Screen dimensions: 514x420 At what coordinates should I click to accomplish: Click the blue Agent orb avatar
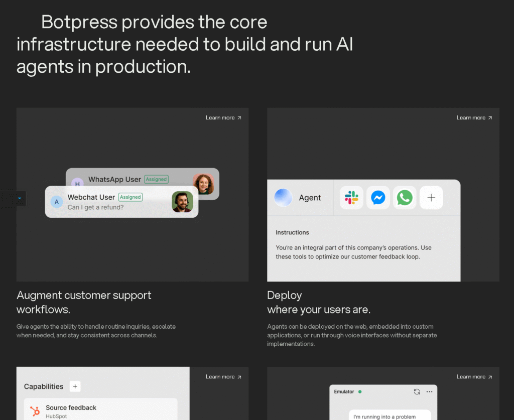[283, 198]
